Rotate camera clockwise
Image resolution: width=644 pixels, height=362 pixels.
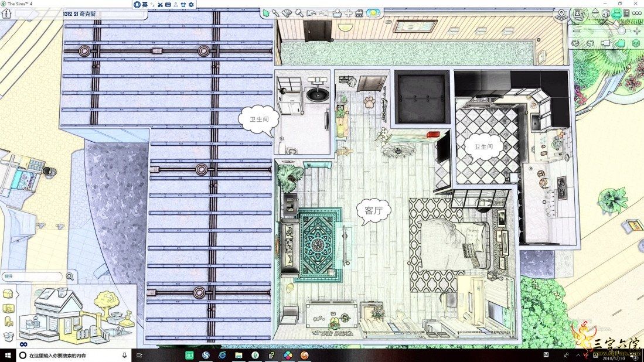pos(591,43)
